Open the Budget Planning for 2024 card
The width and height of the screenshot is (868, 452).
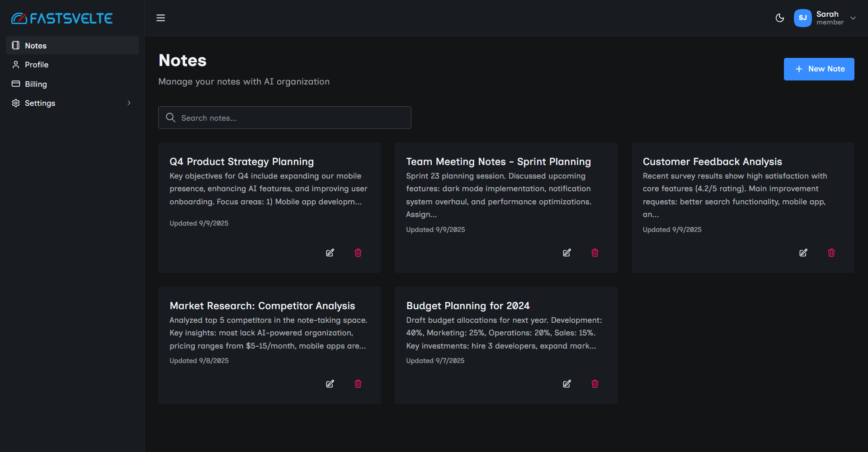[468, 306]
